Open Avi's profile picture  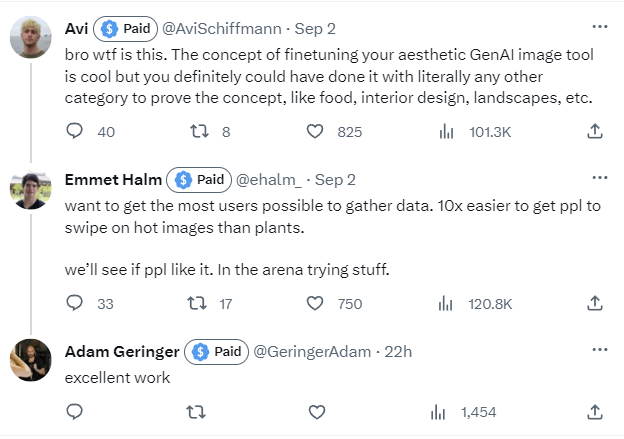pos(31,38)
